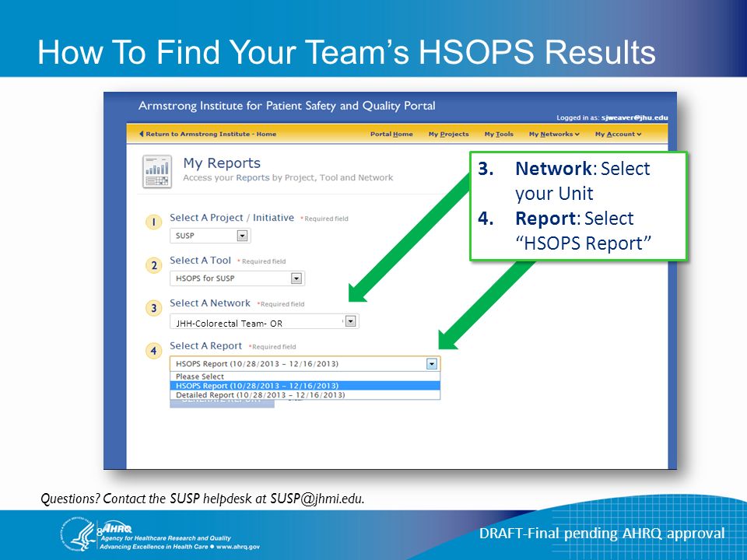Click the 'Select A Tool' label
The height and width of the screenshot is (560, 747).
pyautogui.click(x=200, y=261)
